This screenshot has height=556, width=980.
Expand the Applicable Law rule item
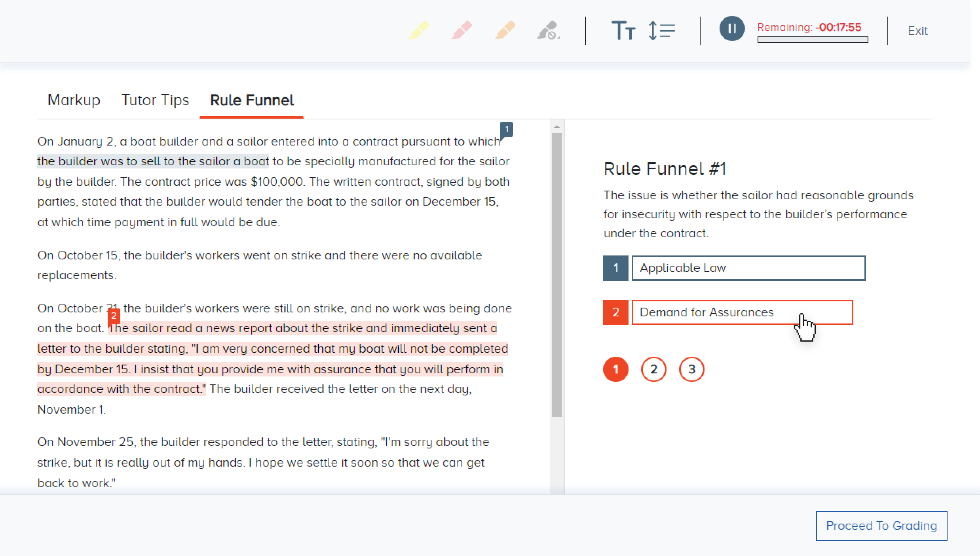pos(748,268)
